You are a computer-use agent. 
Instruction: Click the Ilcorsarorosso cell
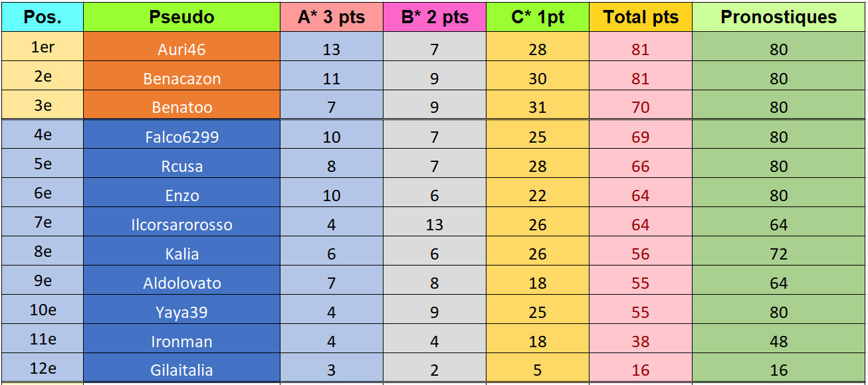point(181,224)
